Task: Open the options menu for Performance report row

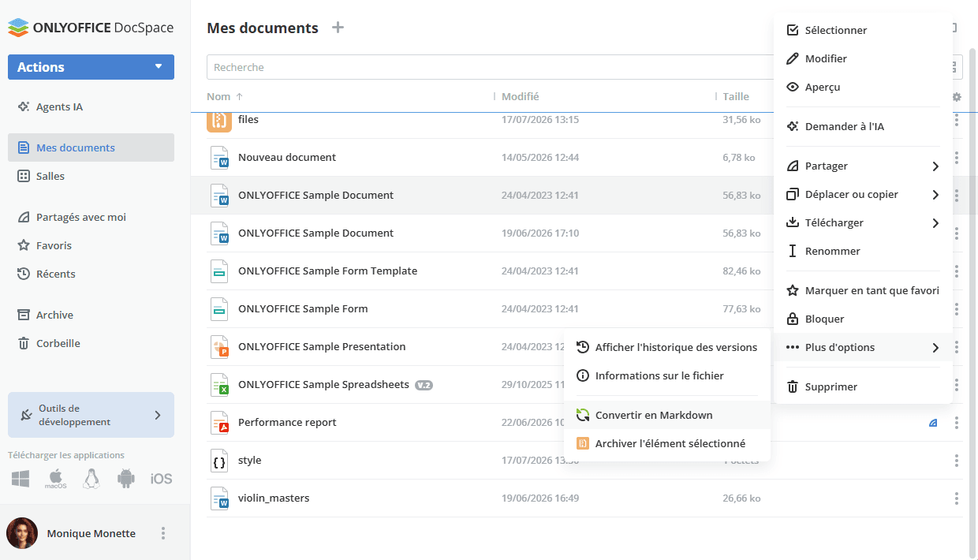Action: point(957,423)
